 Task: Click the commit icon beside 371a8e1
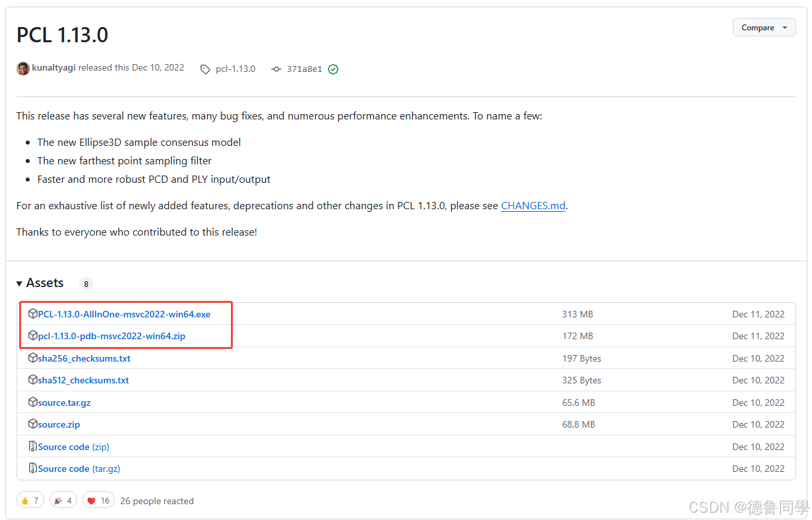[276, 69]
